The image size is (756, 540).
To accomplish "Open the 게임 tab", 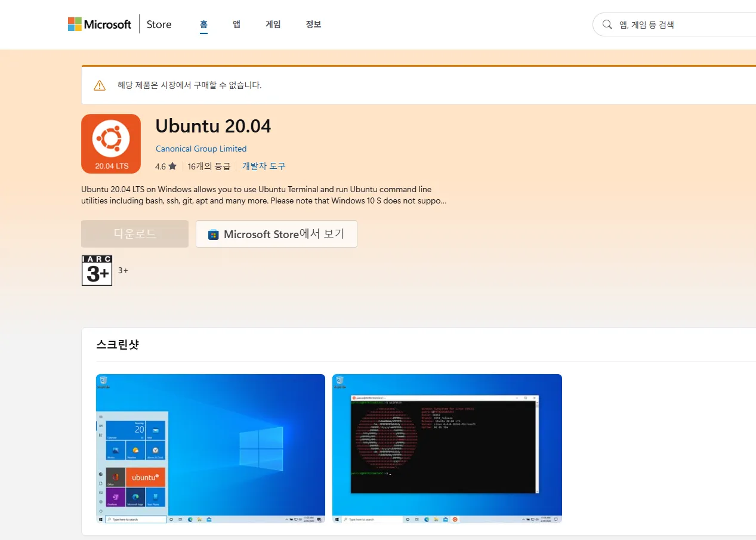I will click(x=273, y=24).
